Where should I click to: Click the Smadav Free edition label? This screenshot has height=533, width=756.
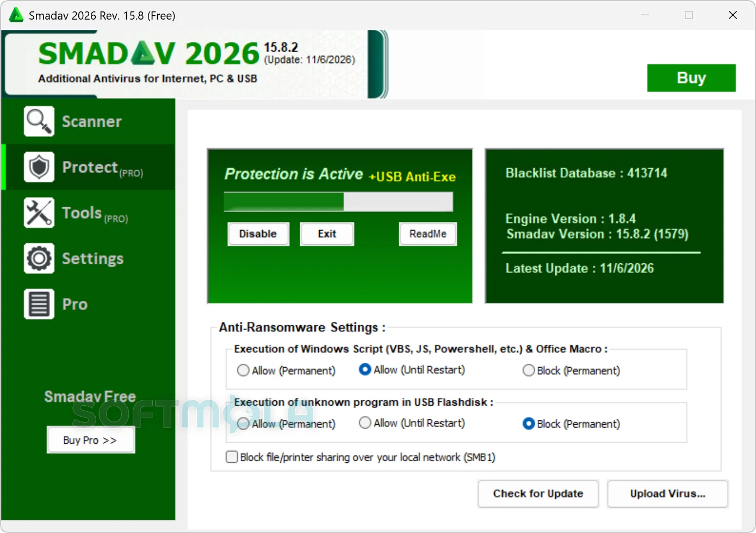pyautogui.click(x=90, y=396)
